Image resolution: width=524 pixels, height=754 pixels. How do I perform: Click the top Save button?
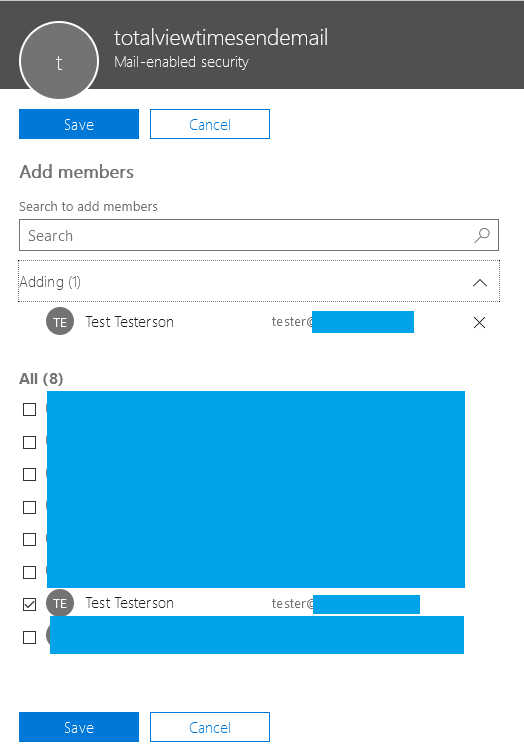[x=79, y=124]
